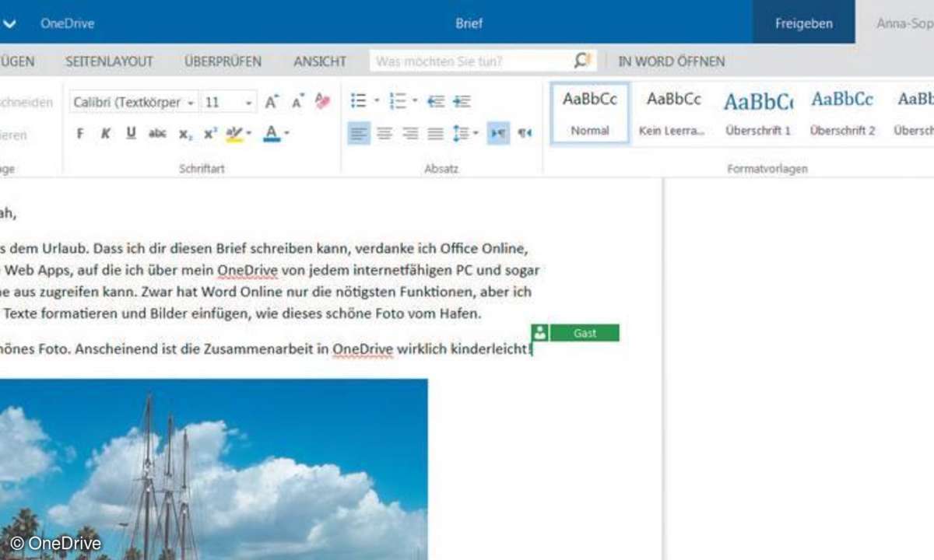Expand the numbering style dropdown
Viewport: 934px width, 560px height.
(x=415, y=101)
